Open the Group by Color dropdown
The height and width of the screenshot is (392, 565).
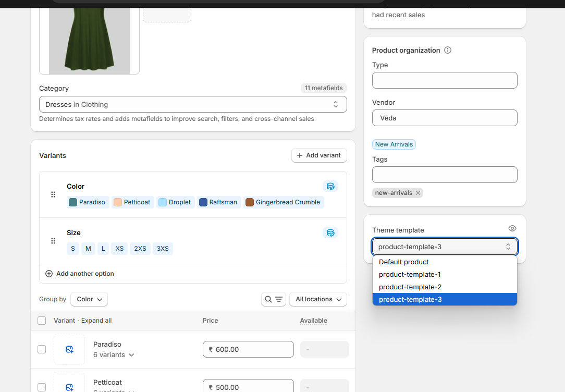coord(89,299)
